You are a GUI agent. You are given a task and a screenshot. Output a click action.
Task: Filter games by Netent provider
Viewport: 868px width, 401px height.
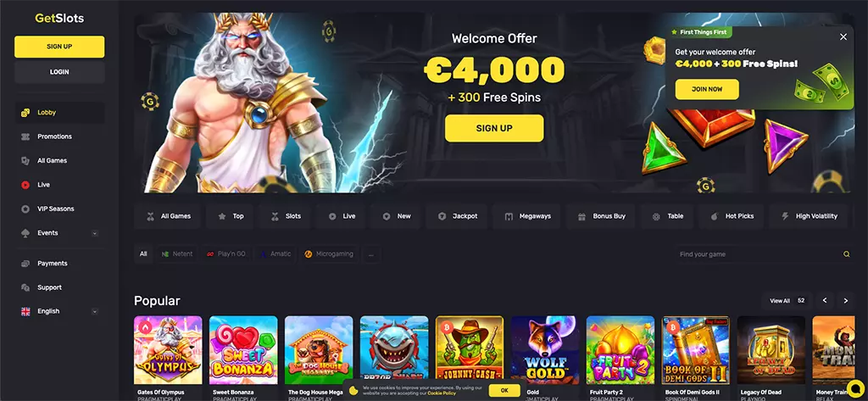[x=176, y=254]
